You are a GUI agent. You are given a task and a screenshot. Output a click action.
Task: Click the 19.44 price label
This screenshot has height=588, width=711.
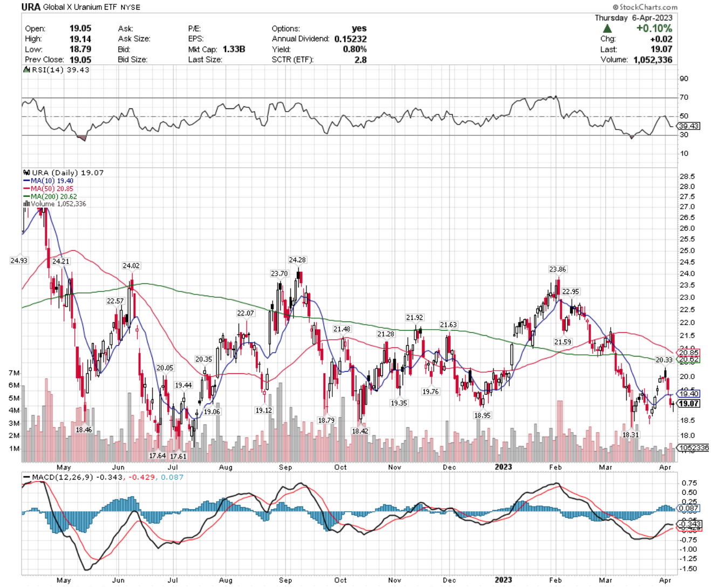coord(183,385)
